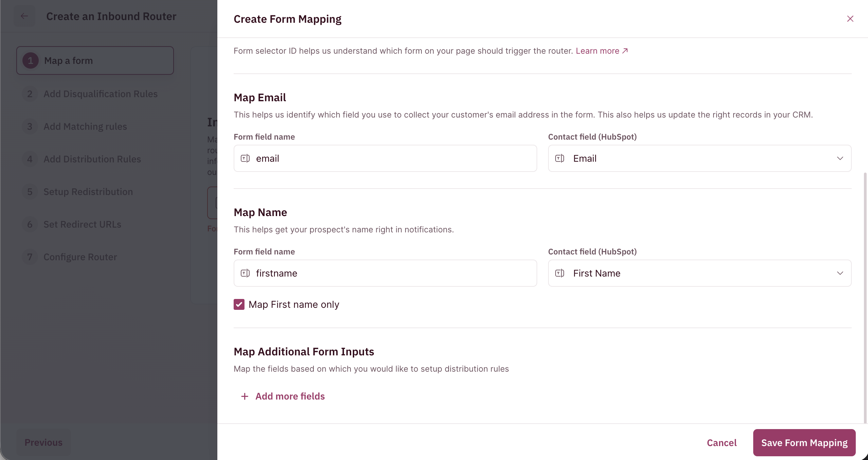Click the panel's vertical scrollbar
Image resolution: width=868 pixels, height=460 pixels.
865,297
